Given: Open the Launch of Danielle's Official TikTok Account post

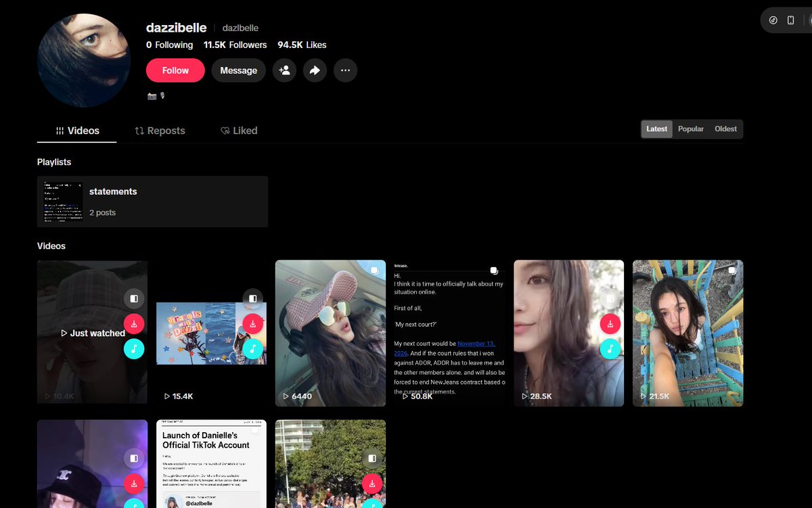Looking at the screenshot, I should tap(211, 464).
